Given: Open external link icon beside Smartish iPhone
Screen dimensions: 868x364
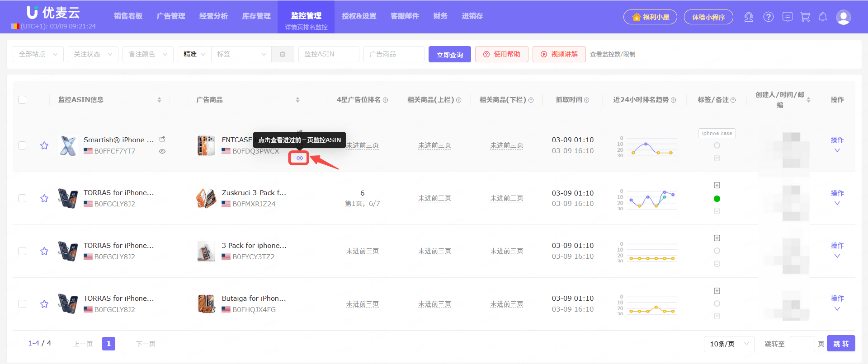Looking at the screenshot, I should [162, 139].
